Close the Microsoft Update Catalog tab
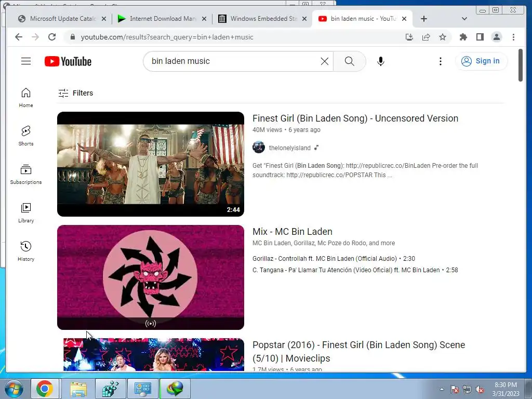The width and height of the screenshot is (532, 399). point(104,19)
